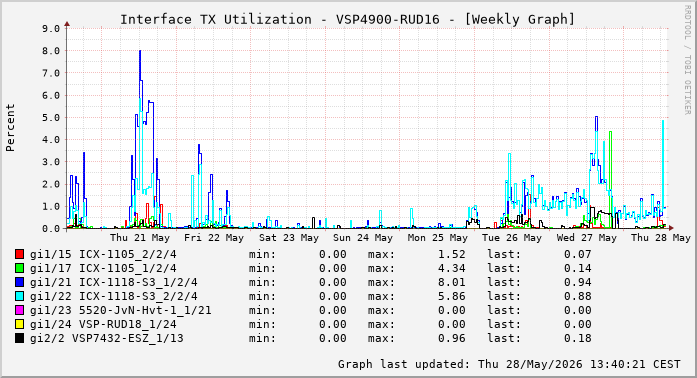Click the 5.0 y-axis tick label
This screenshot has width=697, height=378.
(51, 117)
